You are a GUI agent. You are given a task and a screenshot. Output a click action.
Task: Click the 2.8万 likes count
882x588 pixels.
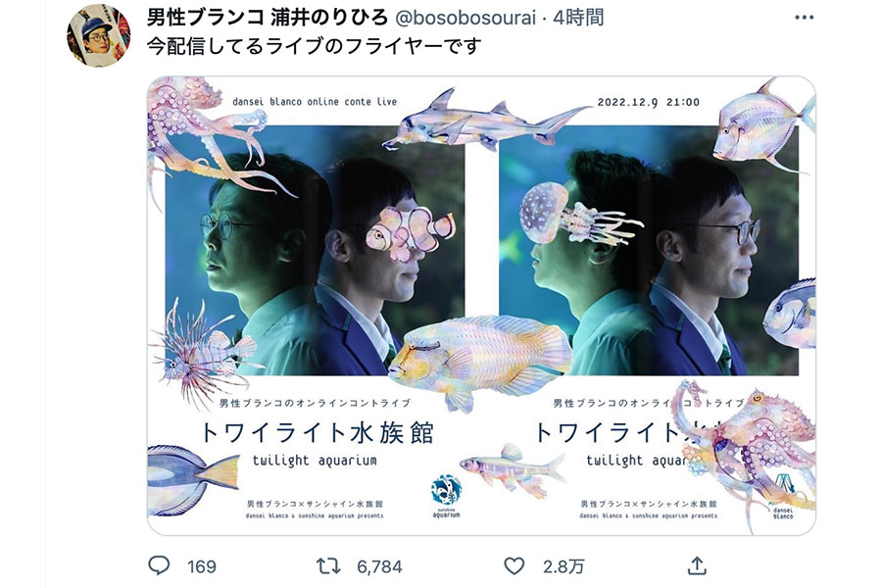coord(563,566)
